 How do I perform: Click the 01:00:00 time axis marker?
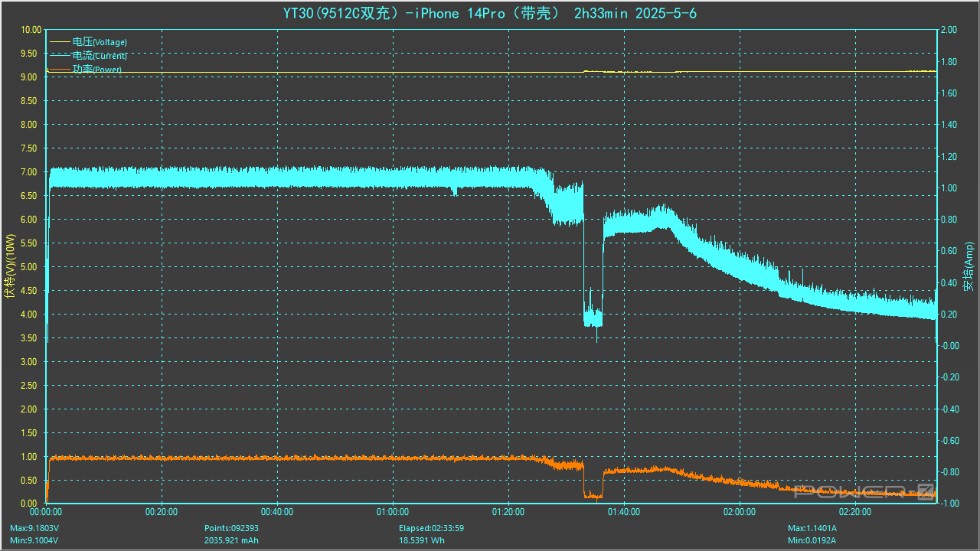(x=392, y=512)
